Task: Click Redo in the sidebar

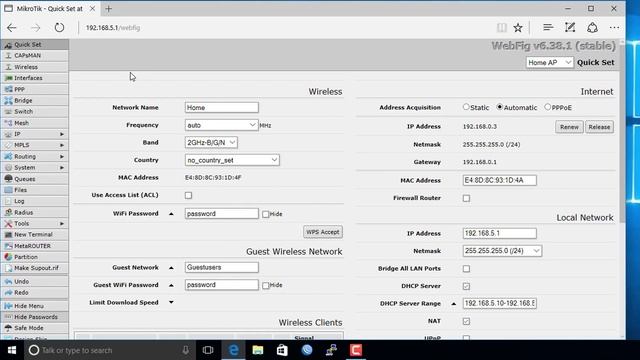Action: click(34, 293)
